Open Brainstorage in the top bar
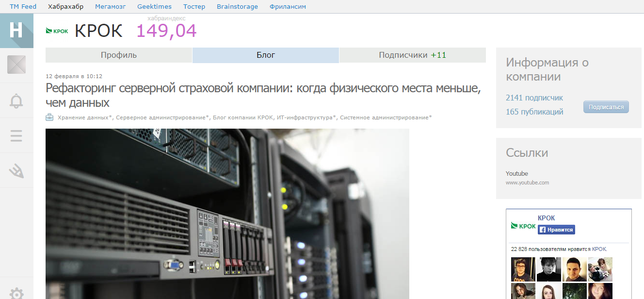The width and height of the screenshot is (644, 299). (x=237, y=6)
